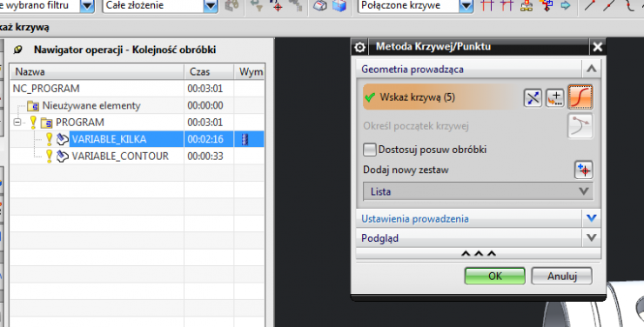This screenshot has width=644, height=327.
Task: Click the first line endpoint snap icon
Action: pyautogui.click(x=590, y=5)
